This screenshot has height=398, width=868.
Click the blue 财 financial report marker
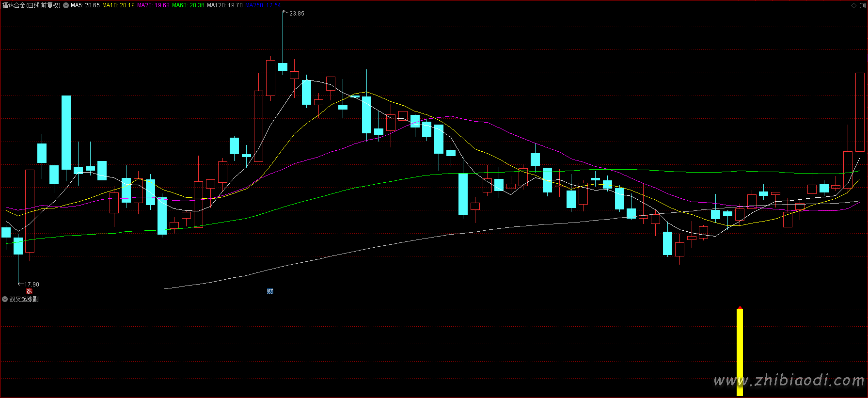pyautogui.click(x=270, y=291)
